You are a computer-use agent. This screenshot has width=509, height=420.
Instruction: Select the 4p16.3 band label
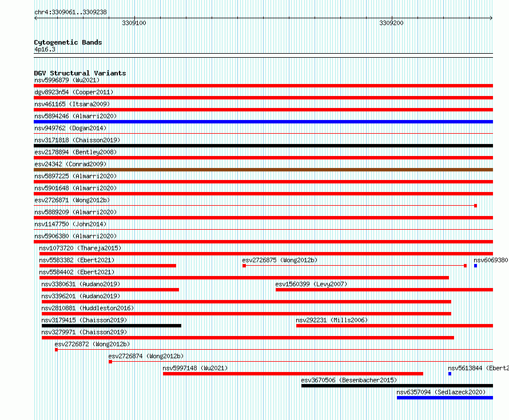click(x=45, y=49)
